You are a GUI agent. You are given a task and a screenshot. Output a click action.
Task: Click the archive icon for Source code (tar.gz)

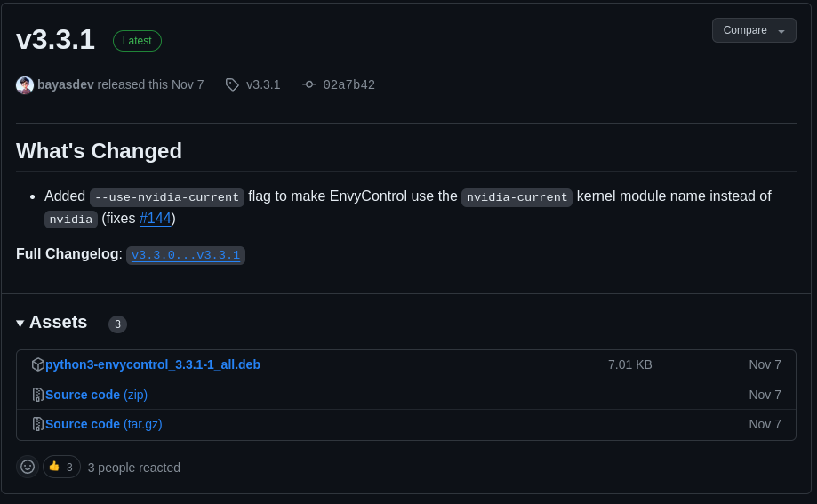38,424
